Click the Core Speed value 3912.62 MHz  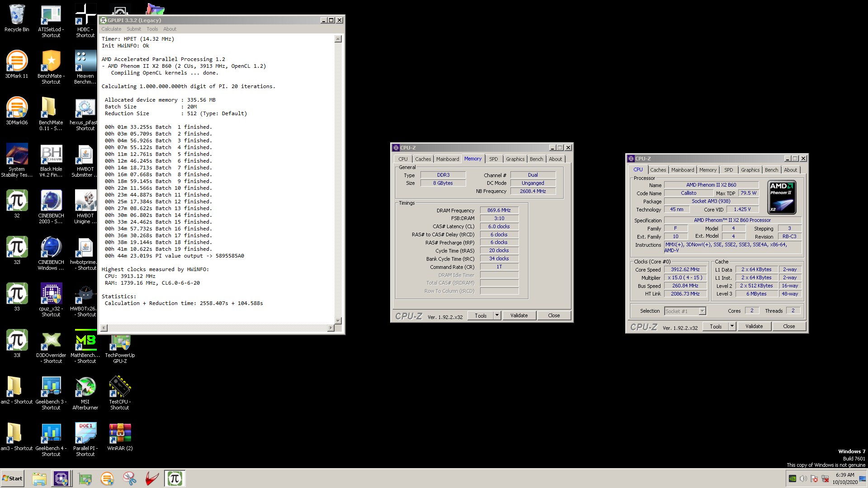pos(685,269)
